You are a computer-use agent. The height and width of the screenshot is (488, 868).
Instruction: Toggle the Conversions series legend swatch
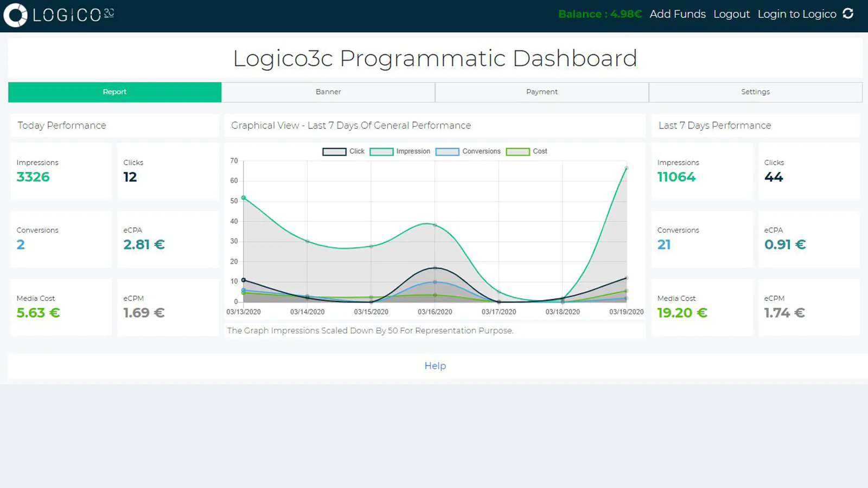[x=448, y=152]
